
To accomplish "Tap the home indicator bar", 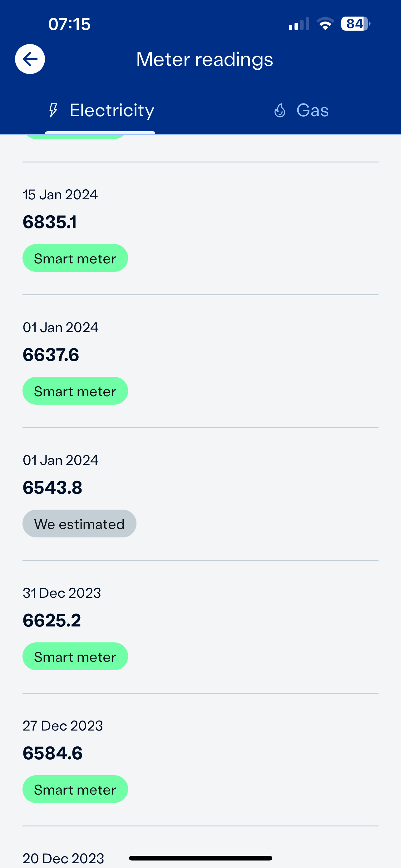I will (200, 858).
